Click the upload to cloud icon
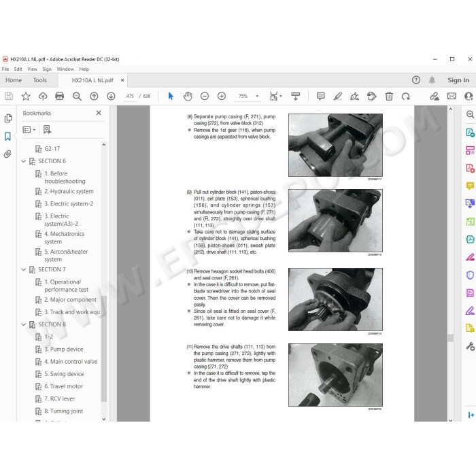The image size is (476, 476). click(x=43, y=97)
